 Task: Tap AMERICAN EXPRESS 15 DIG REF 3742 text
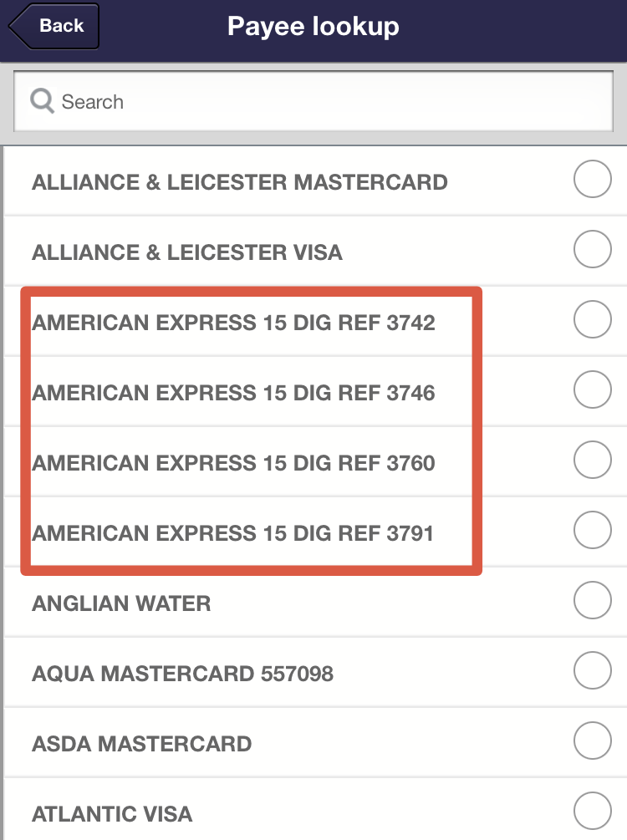(233, 323)
